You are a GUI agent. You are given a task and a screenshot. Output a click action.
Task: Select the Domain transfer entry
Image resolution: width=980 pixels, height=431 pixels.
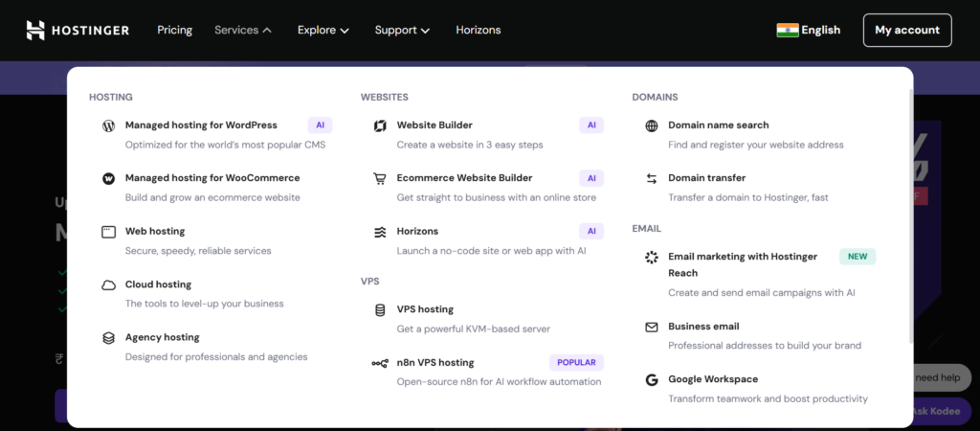click(x=707, y=178)
